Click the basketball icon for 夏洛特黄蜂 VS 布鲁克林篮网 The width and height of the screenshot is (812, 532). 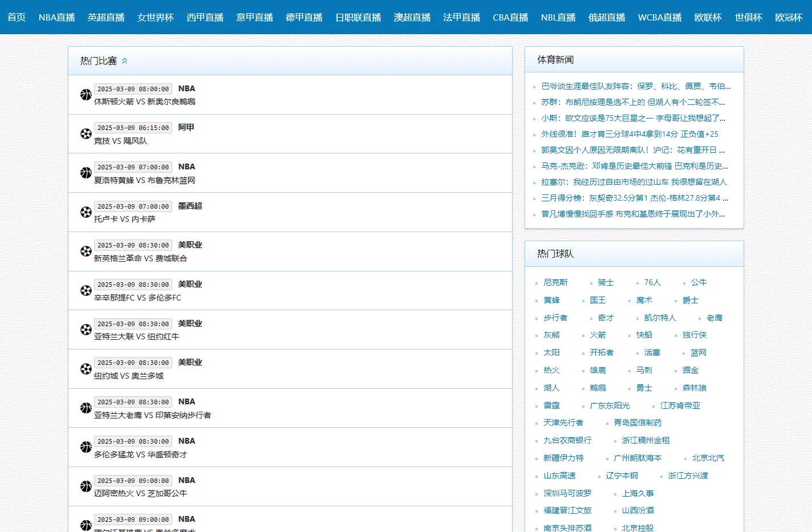pyautogui.click(x=86, y=173)
